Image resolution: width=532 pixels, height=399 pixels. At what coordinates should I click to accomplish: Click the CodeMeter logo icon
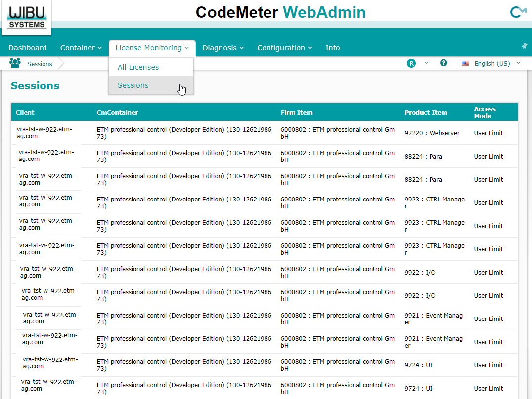518,12
